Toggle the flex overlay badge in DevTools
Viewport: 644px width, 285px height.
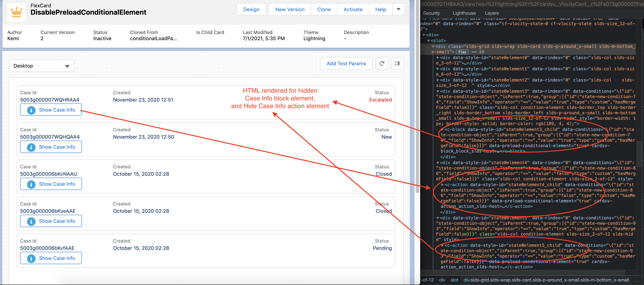click(462, 52)
